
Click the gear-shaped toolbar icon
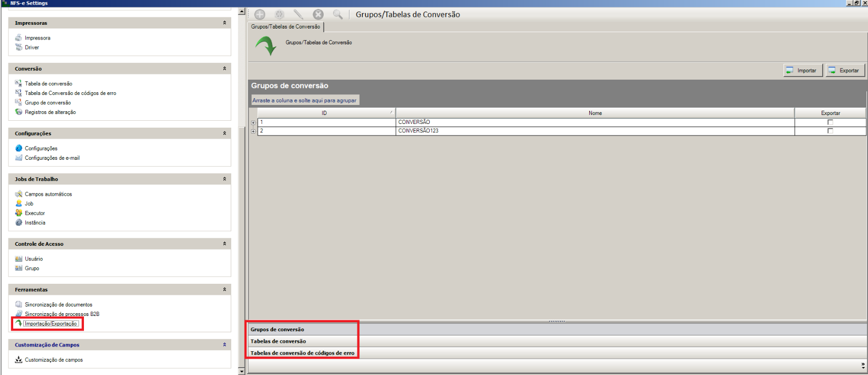click(279, 15)
